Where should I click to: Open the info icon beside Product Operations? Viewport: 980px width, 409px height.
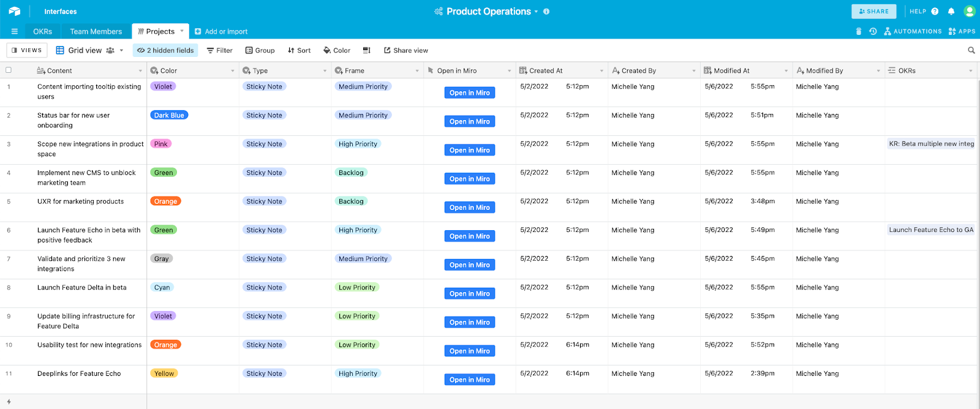pyautogui.click(x=546, y=12)
